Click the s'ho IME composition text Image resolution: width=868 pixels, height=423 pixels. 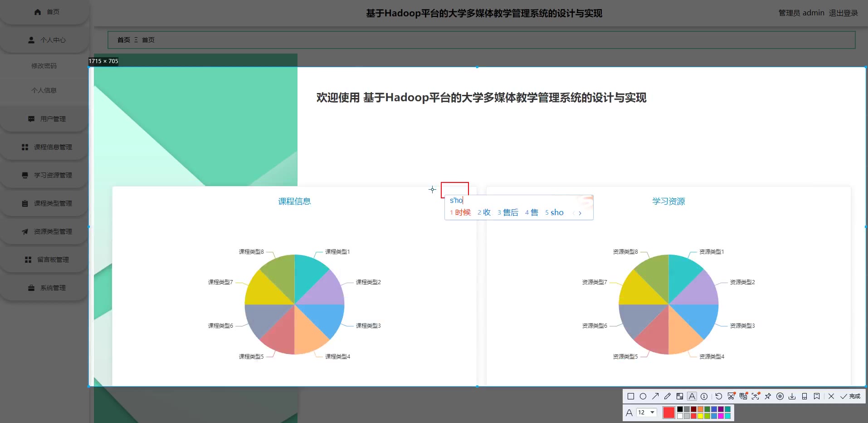click(456, 200)
